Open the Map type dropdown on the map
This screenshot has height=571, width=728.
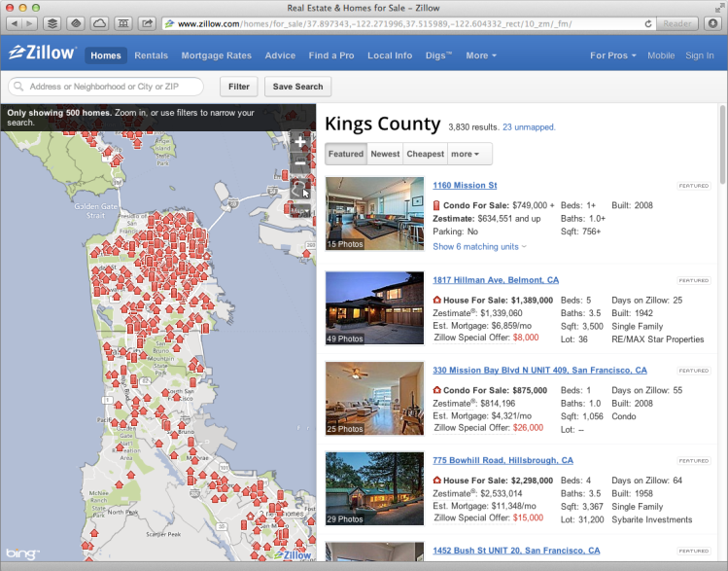coord(300,210)
